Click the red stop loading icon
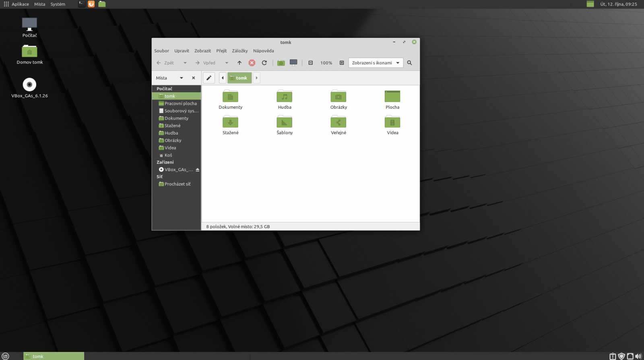Viewport: 644px width, 360px height. click(x=252, y=63)
